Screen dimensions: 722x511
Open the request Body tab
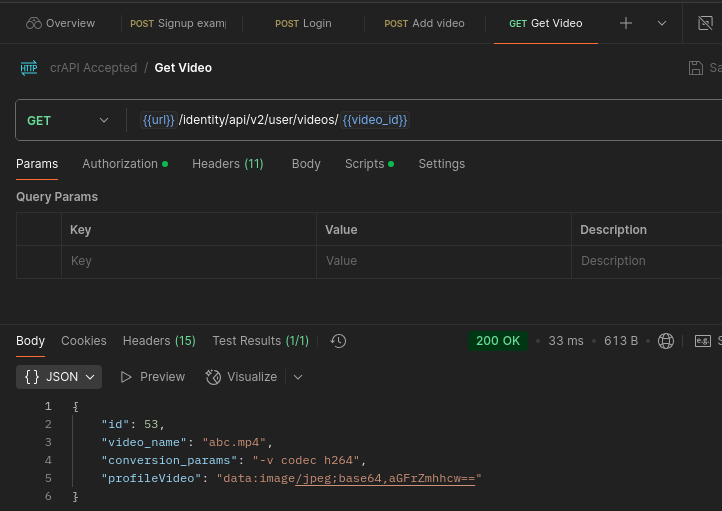click(x=306, y=164)
